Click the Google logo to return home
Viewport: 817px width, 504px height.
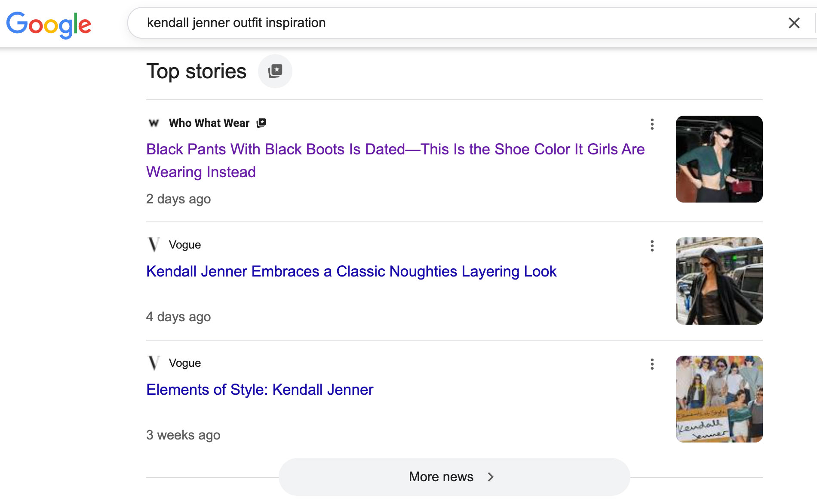[x=49, y=25]
